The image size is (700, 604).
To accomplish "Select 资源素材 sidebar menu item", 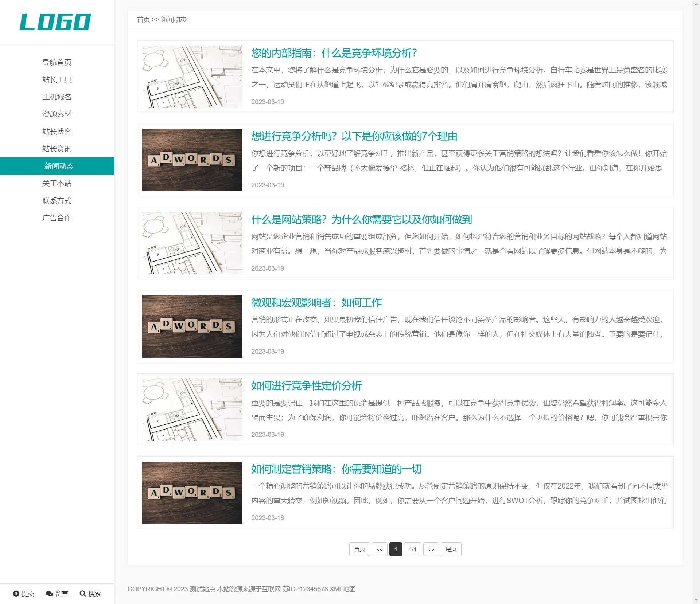I will pos(57,114).
